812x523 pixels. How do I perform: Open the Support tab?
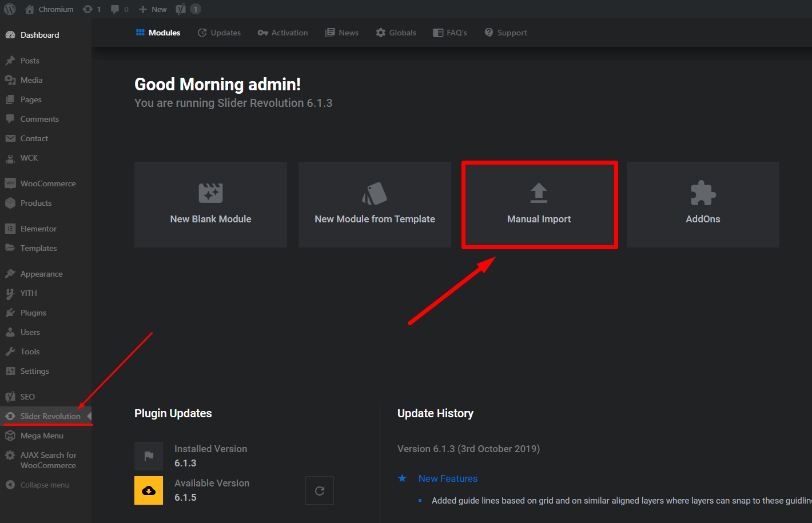(505, 33)
